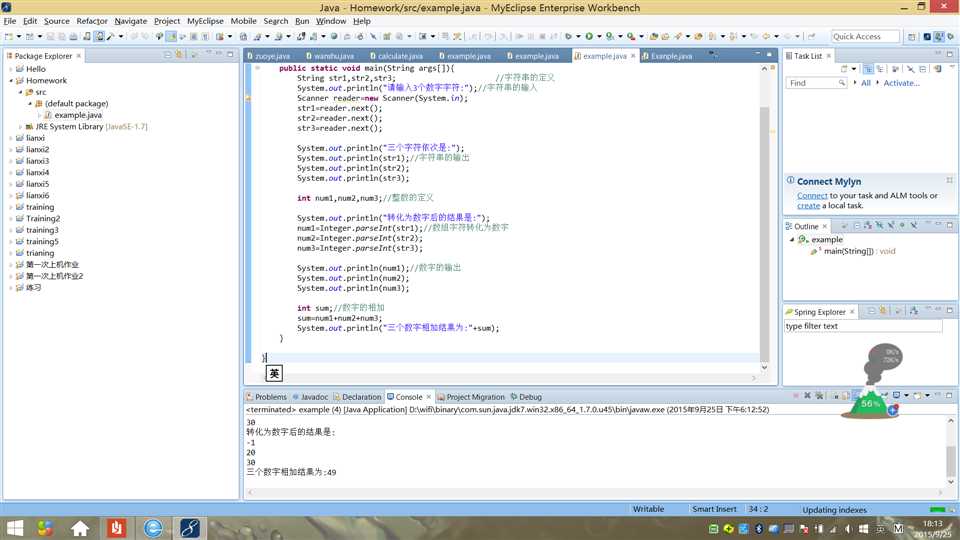Click Remove All Terminated Launches in Console
The image size is (960, 540).
pos(819,396)
